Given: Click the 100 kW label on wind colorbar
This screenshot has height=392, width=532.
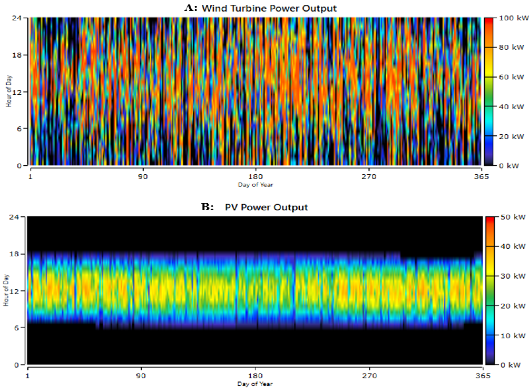Looking at the screenshot, I should [514, 18].
